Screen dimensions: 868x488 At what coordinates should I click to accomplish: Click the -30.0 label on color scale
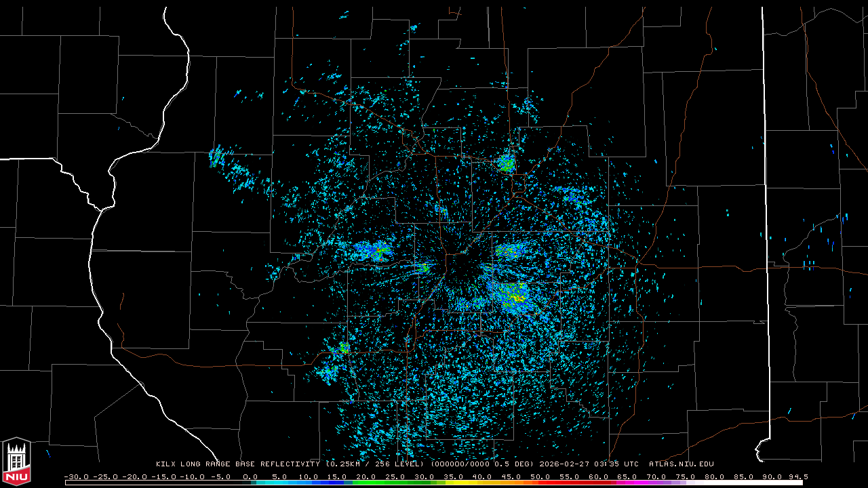(75, 476)
